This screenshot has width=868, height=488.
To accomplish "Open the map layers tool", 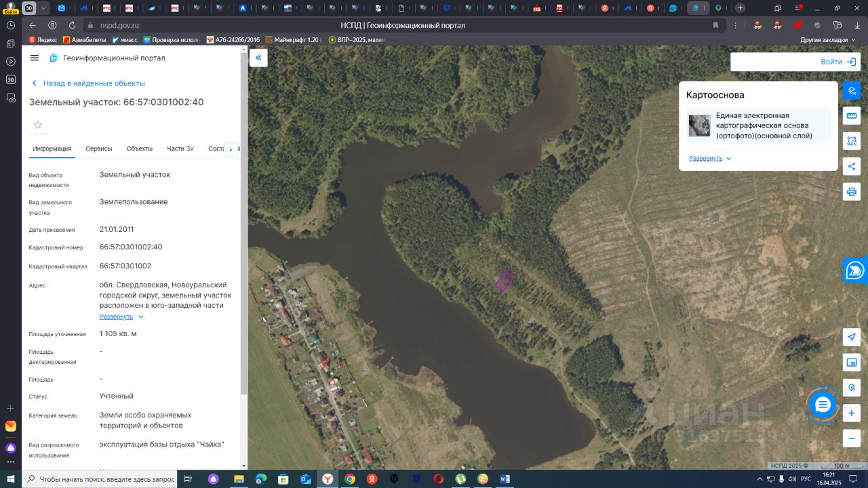I will (x=852, y=90).
